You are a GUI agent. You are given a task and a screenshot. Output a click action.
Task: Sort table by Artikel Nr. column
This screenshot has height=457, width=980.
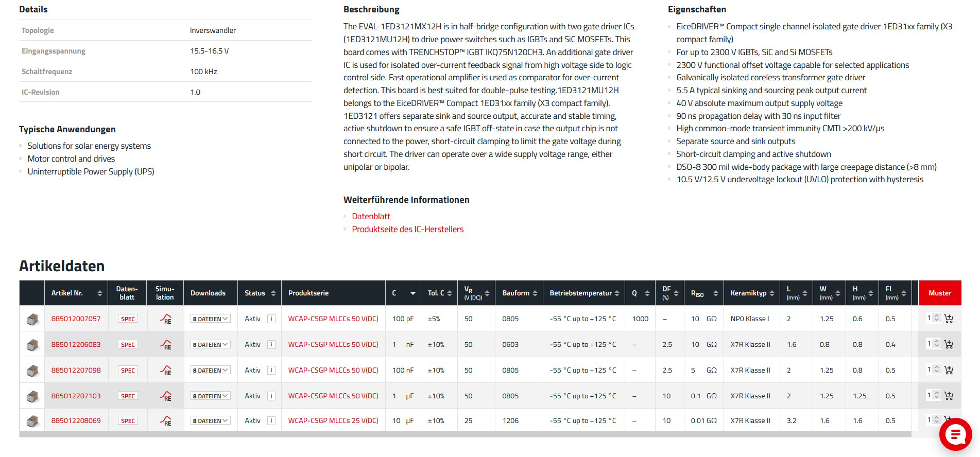[76, 293]
